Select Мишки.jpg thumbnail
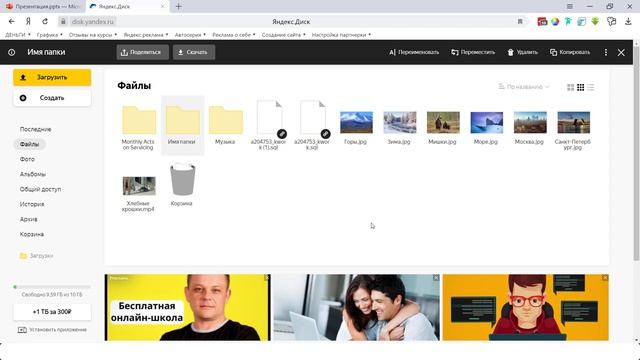640x360 pixels. [x=443, y=122]
